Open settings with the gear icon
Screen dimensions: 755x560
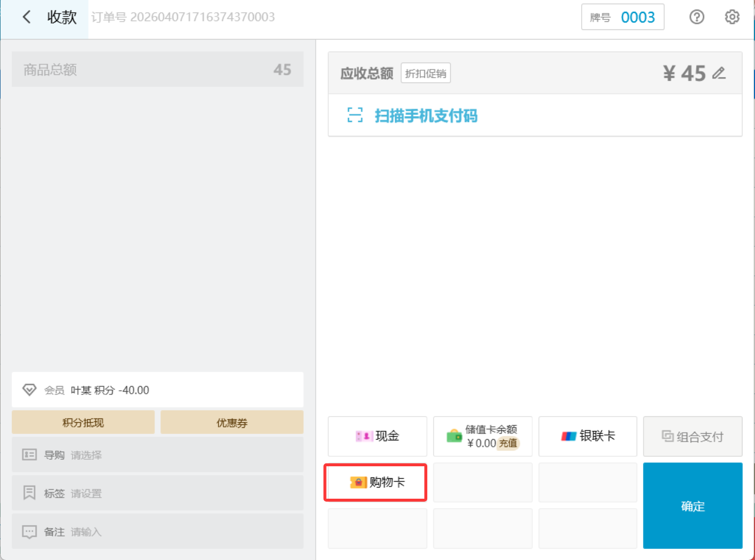(x=731, y=17)
